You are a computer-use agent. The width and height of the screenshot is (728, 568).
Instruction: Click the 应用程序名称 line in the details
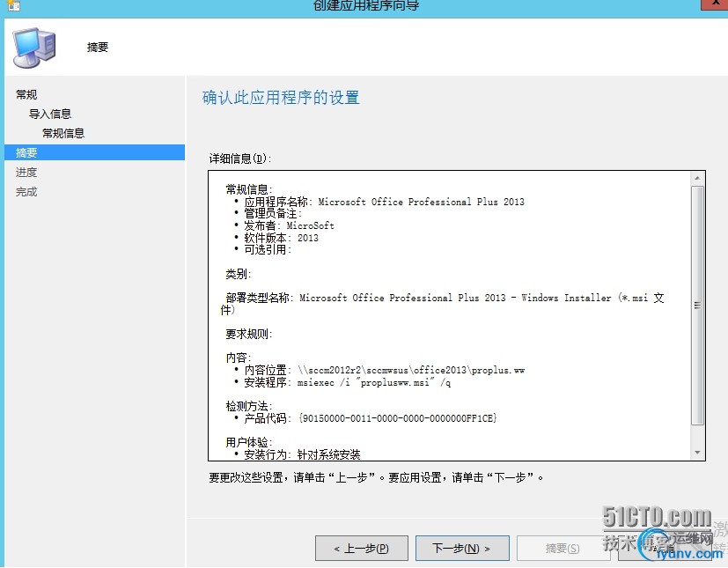pos(385,202)
